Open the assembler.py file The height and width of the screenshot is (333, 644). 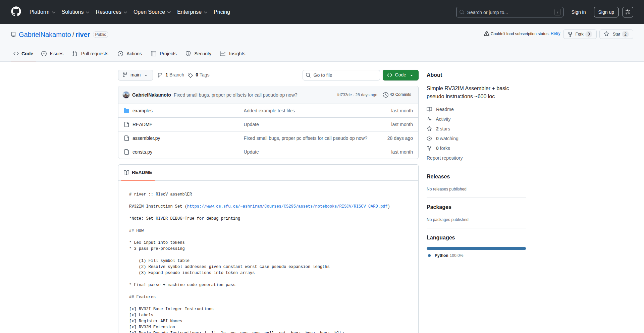[146, 138]
